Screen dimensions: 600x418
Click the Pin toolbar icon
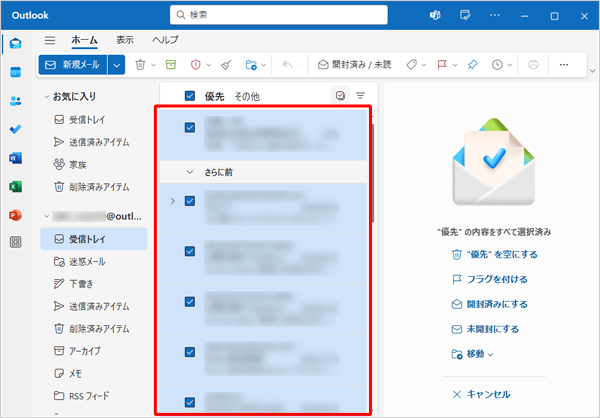click(x=473, y=65)
